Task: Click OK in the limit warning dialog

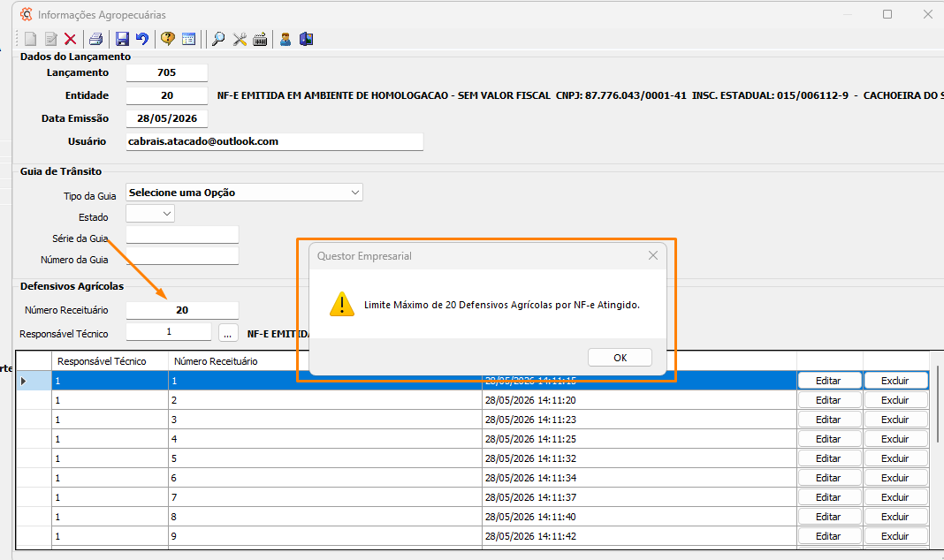Action: pyautogui.click(x=620, y=358)
